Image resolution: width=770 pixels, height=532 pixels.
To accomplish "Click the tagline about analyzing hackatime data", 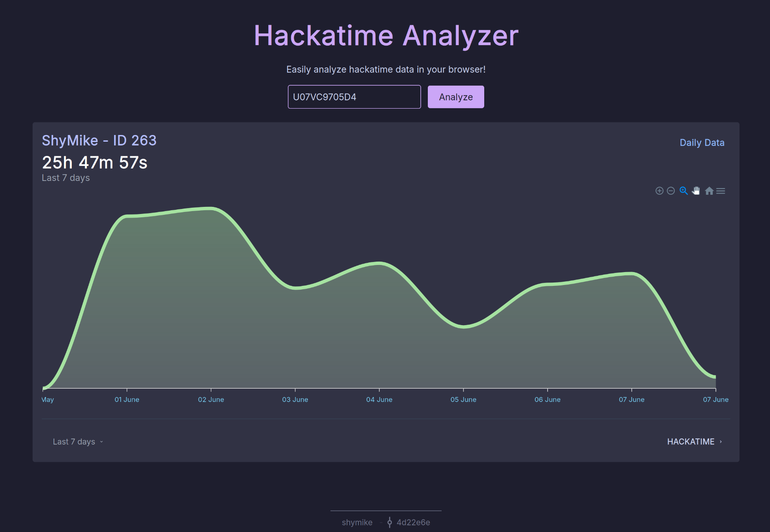I will (x=386, y=69).
